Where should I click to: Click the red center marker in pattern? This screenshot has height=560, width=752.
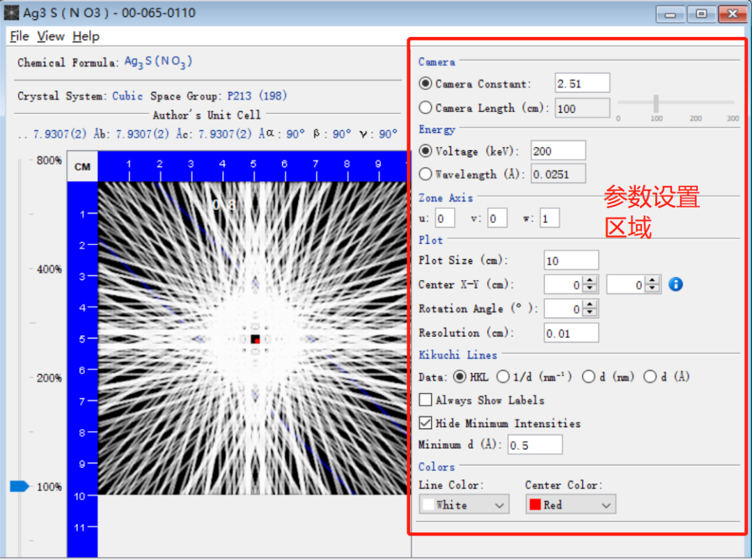(x=257, y=340)
